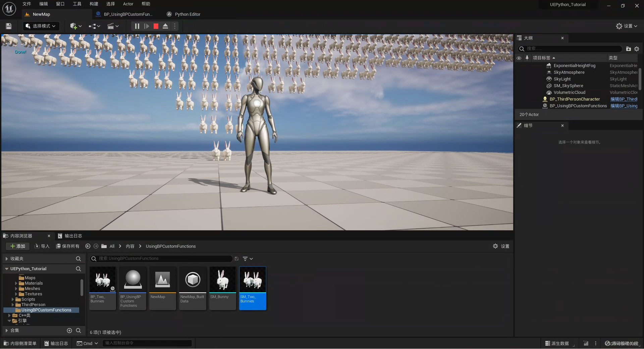Search within the 收藏夹 favorites section
The image size is (644, 349).
click(78, 259)
